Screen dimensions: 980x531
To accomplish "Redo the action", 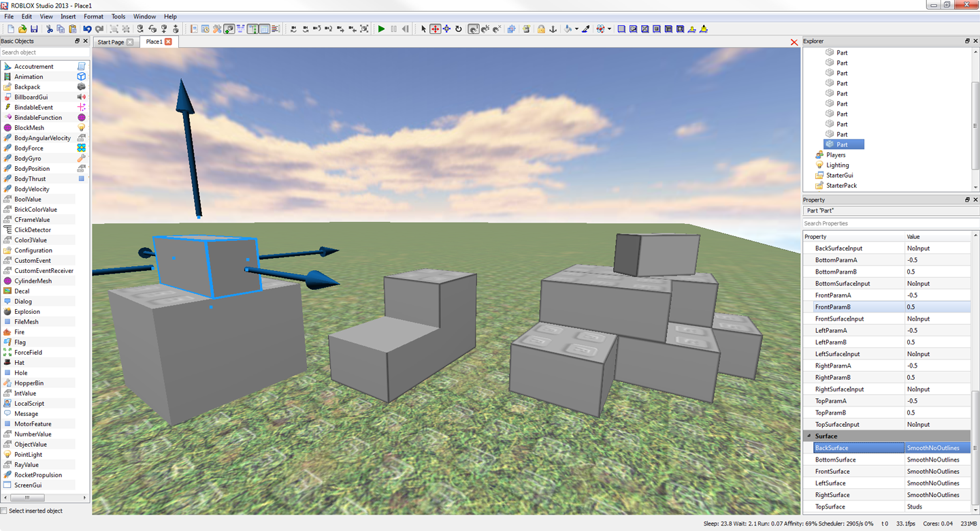I will coord(99,29).
